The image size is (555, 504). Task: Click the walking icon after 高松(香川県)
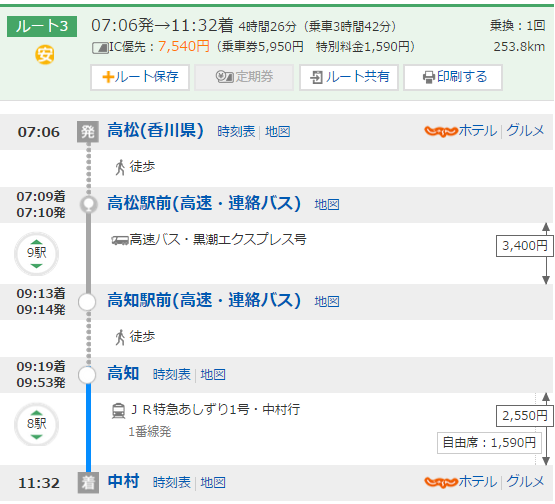click(120, 167)
